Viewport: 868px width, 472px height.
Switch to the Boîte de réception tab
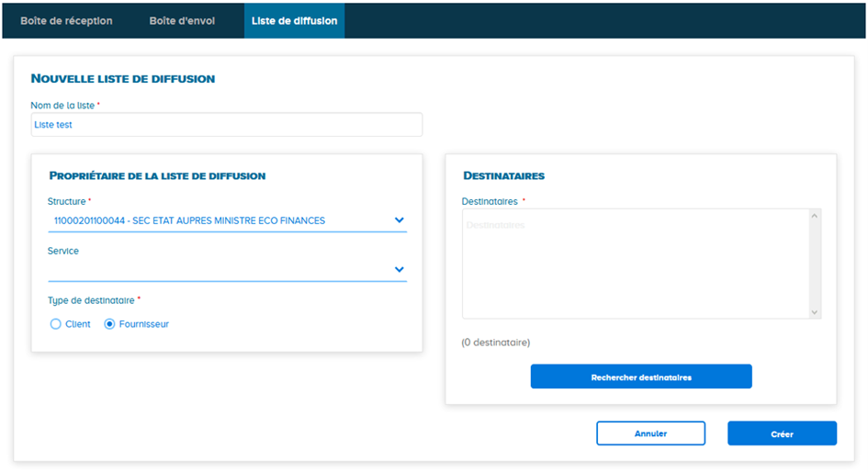[66, 20]
